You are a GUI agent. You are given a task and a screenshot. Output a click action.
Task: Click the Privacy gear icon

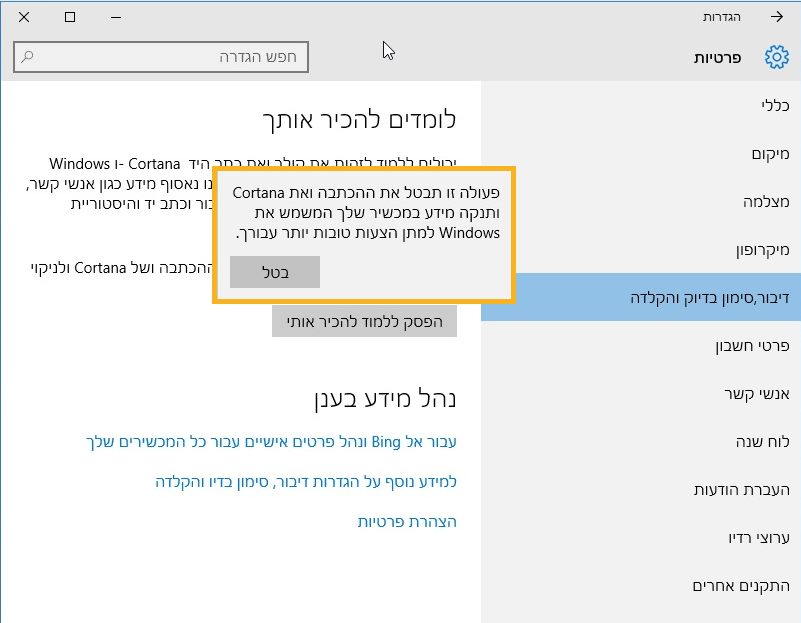[x=776, y=58]
